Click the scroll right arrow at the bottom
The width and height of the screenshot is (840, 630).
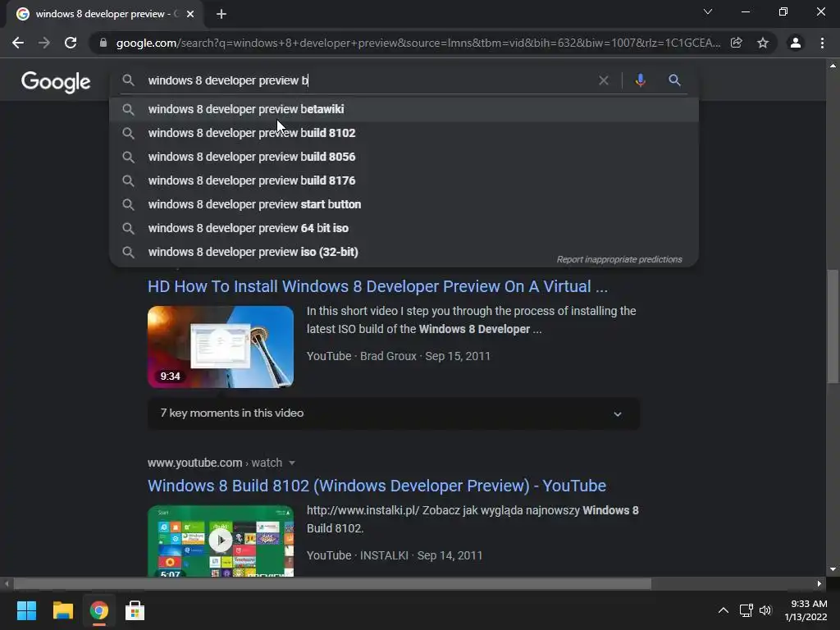click(x=819, y=583)
